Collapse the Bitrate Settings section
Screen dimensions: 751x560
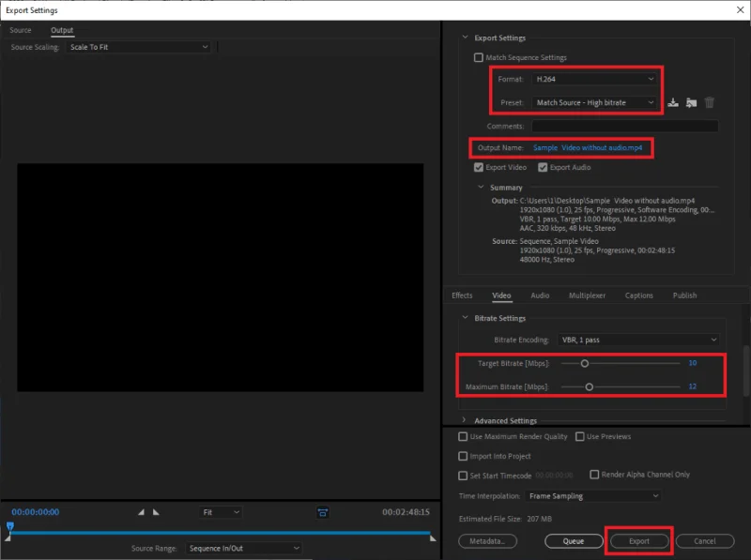coord(465,318)
